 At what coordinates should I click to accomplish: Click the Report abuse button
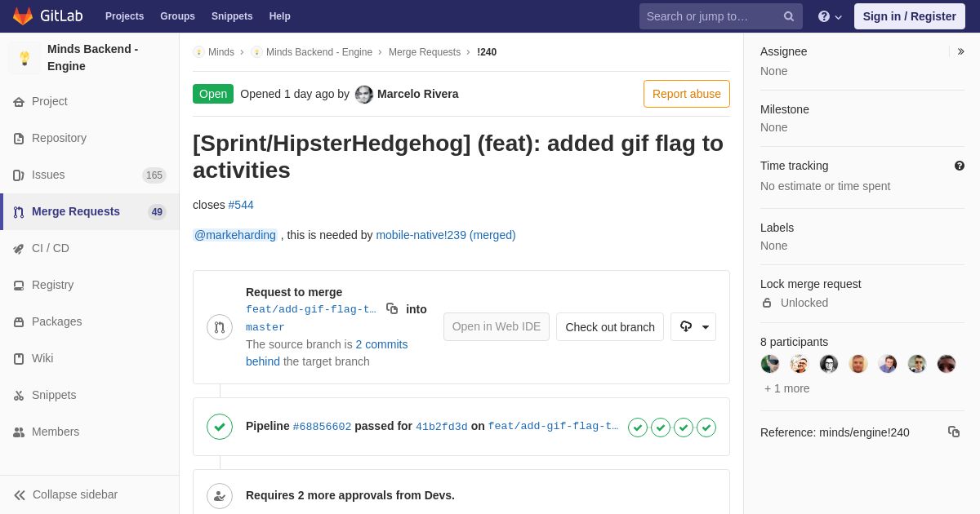(x=687, y=94)
